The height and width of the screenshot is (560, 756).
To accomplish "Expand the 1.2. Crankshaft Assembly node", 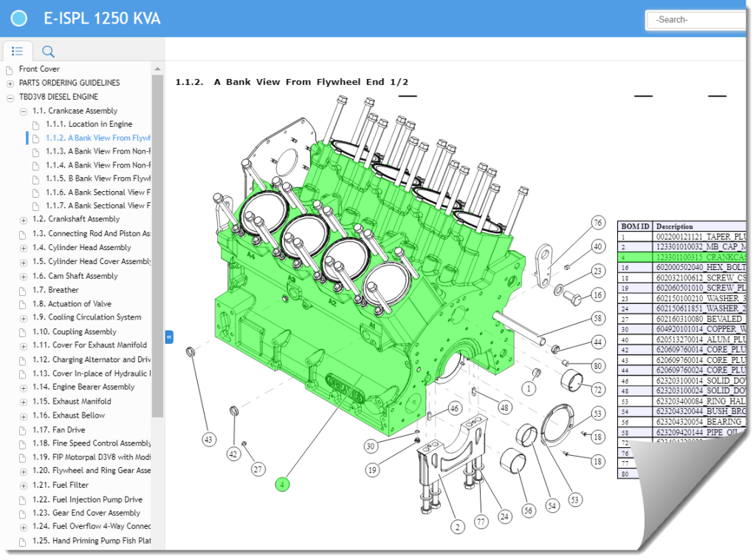I will [24, 220].
